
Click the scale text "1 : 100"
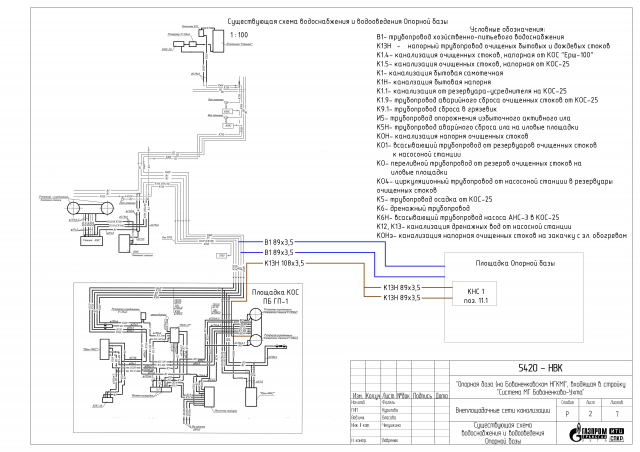[x=239, y=35]
